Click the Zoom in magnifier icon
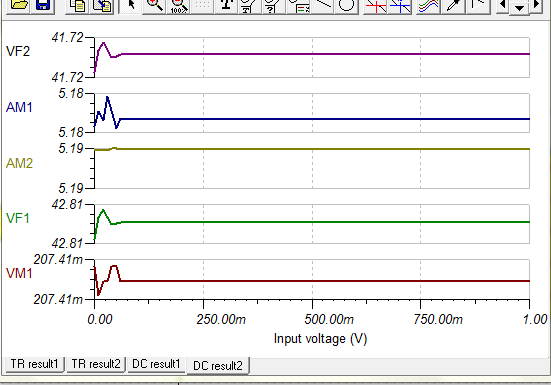The height and width of the screenshot is (385, 551). [x=155, y=5]
